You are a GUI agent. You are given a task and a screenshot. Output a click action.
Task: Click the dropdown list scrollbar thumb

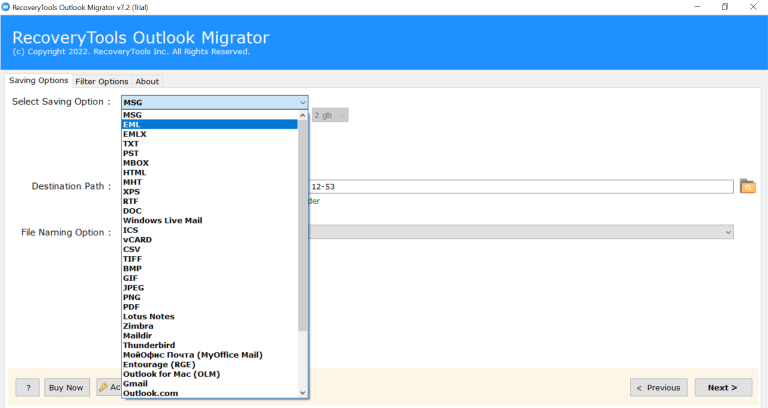click(x=303, y=225)
